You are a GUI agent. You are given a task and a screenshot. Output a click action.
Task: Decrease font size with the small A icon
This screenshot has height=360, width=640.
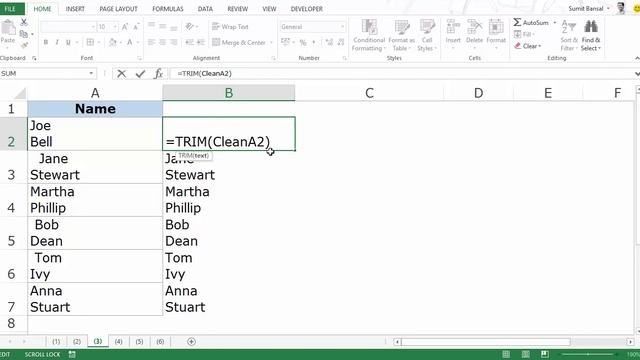136,27
